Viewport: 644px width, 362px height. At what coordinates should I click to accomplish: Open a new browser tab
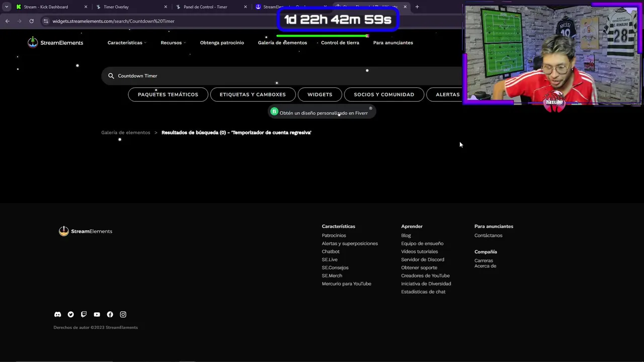tap(417, 7)
